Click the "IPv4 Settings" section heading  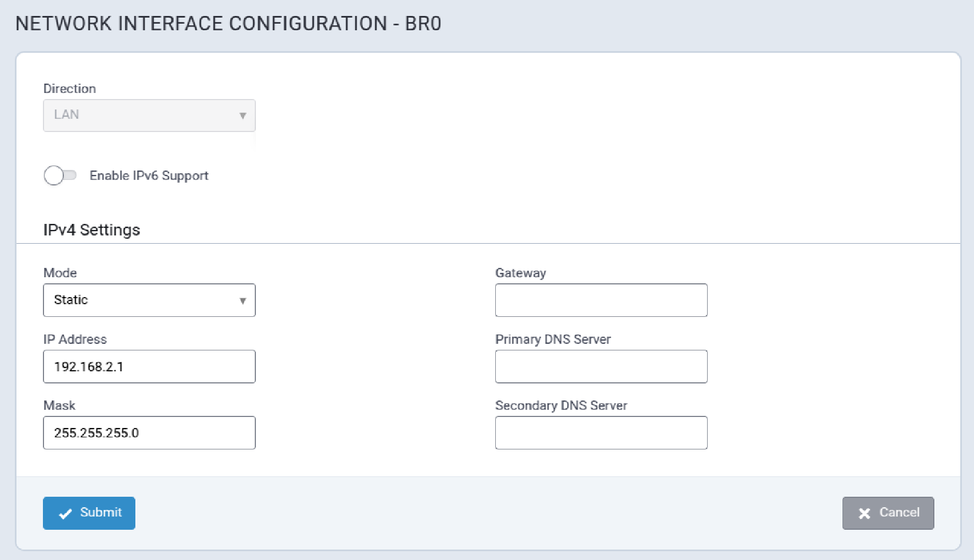click(x=92, y=230)
